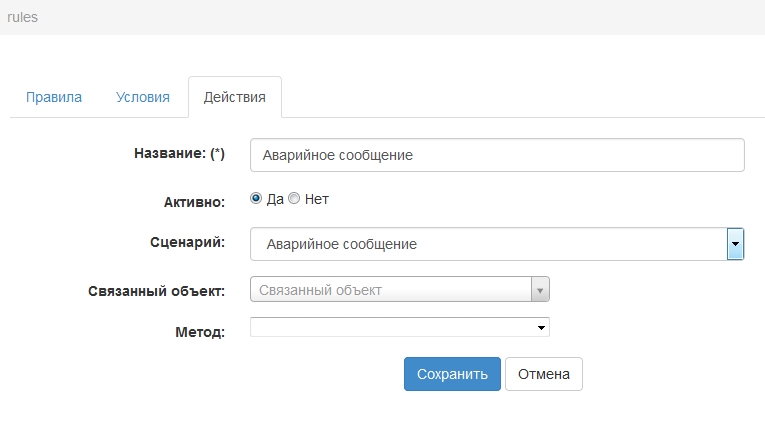Choose the Нет radio button
Viewport: 765px width, 433px height.
point(294,199)
